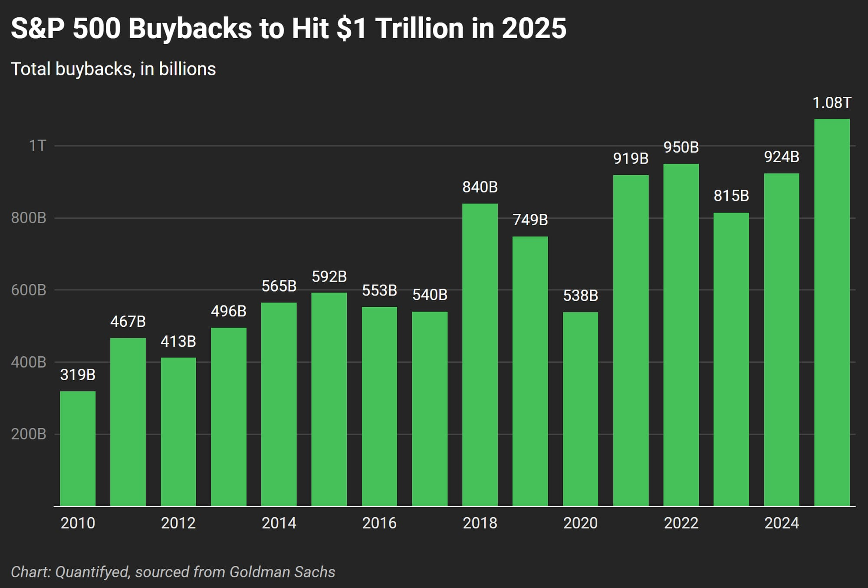Click the 2016 bar showing 553B
This screenshot has height=588, width=868.
pos(379,407)
